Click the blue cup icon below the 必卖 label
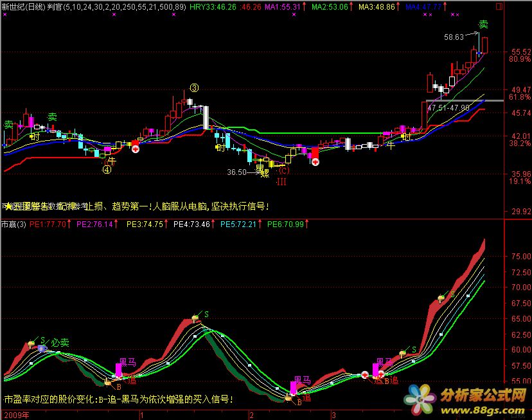 coord(42,349)
